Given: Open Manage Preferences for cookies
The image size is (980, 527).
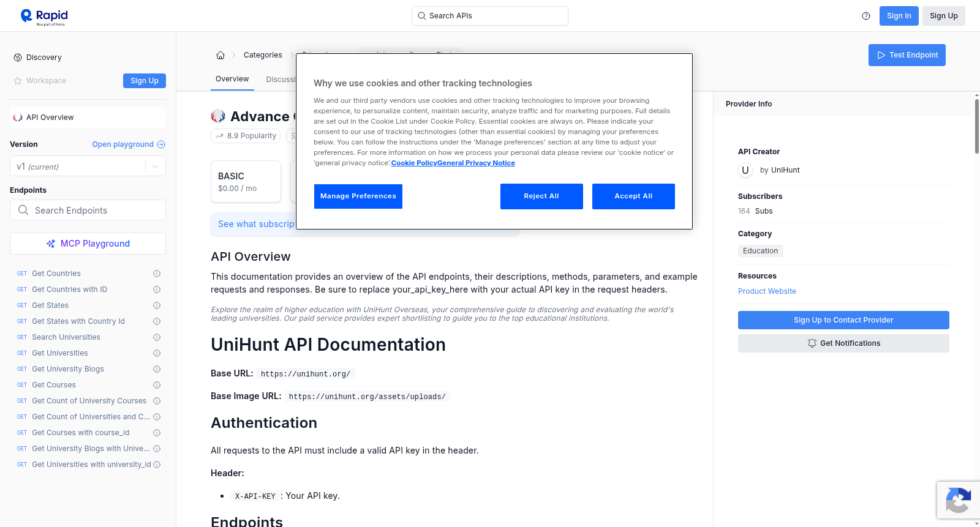Looking at the screenshot, I should 358,196.
